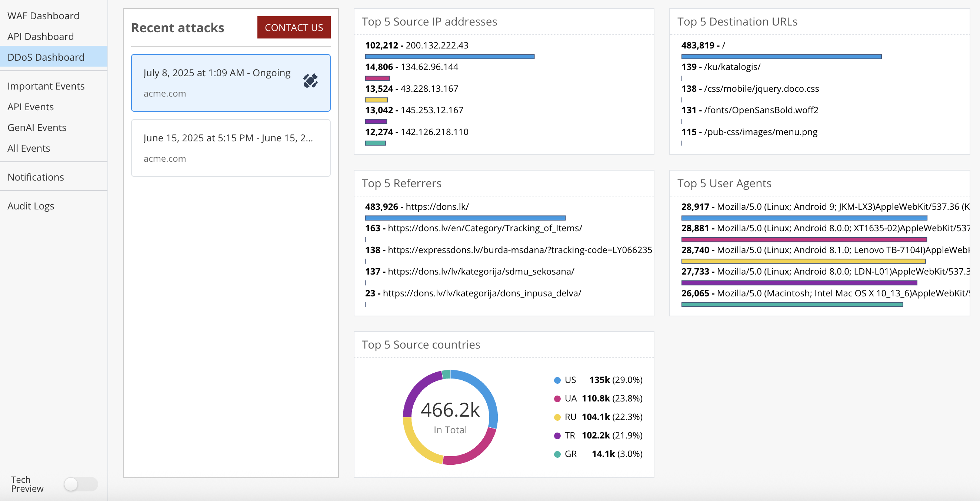The width and height of the screenshot is (980, 501).
Task: Click the pink bar for 134.62.96.144
Action: [377, 78]
